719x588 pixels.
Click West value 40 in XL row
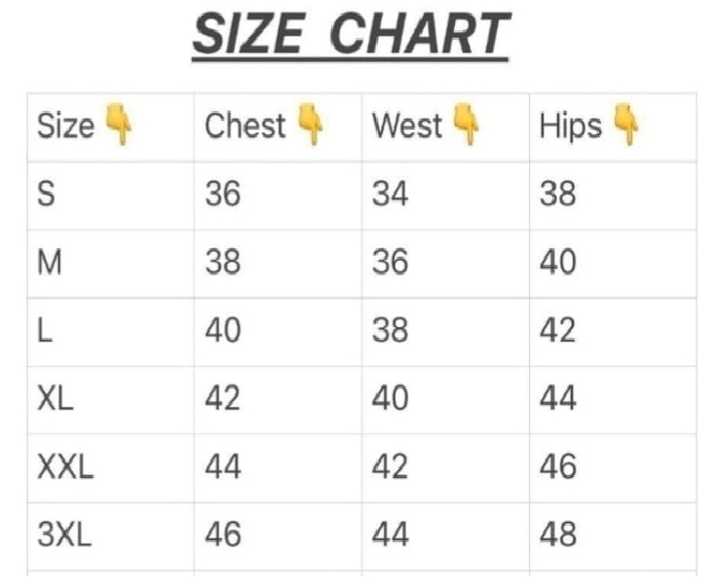[x=390, y=399]
